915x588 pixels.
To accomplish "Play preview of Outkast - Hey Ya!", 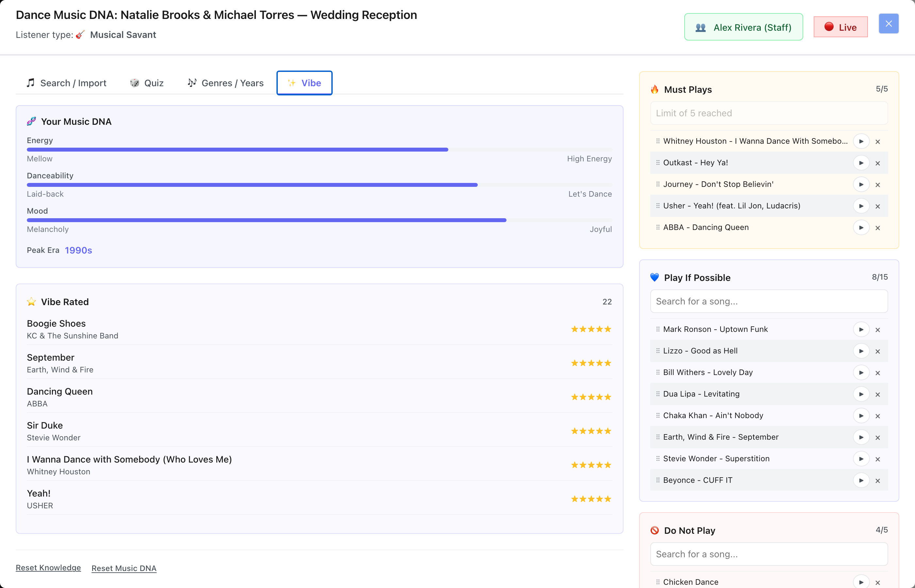I will [861, 163].
